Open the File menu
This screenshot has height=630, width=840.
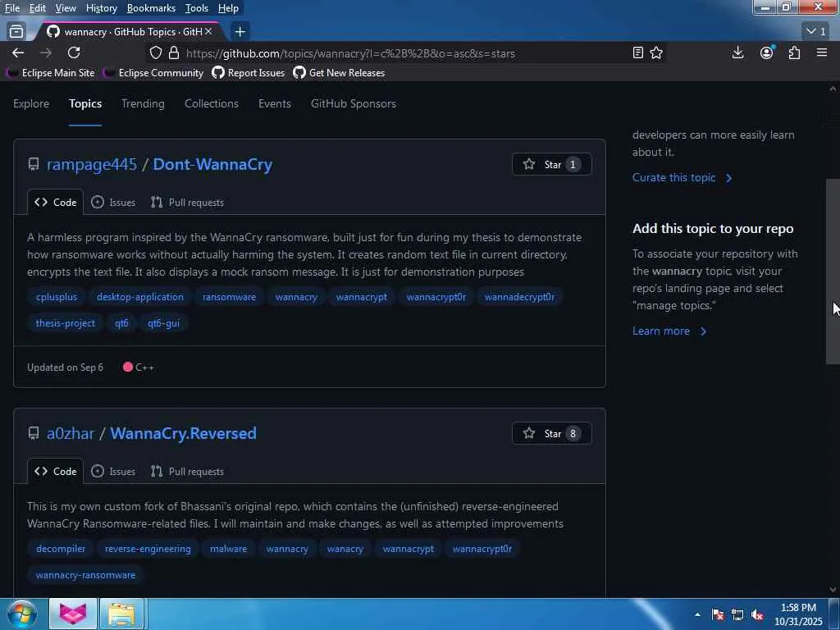point(12,8)
